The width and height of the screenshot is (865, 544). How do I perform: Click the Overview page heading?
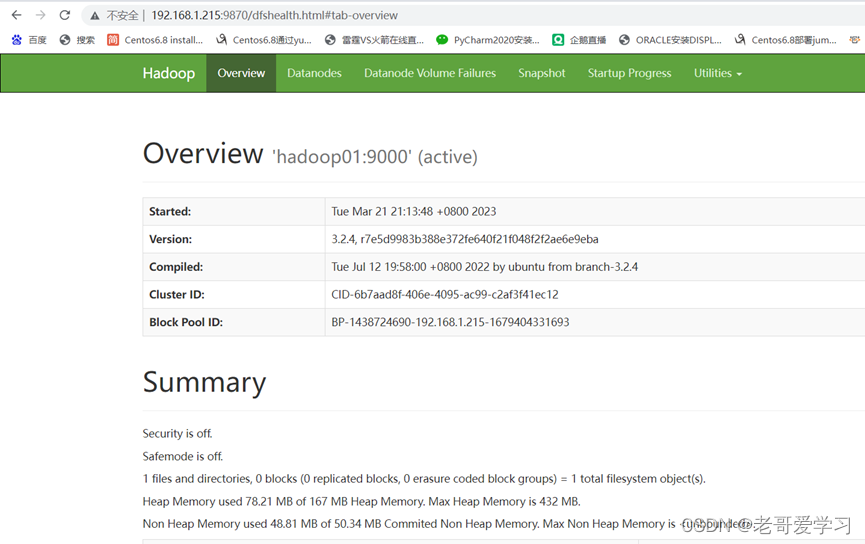point(203,153)
